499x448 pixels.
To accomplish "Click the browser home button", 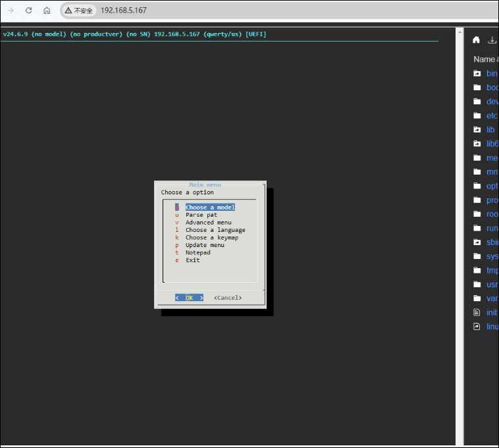I will [47, 11].
